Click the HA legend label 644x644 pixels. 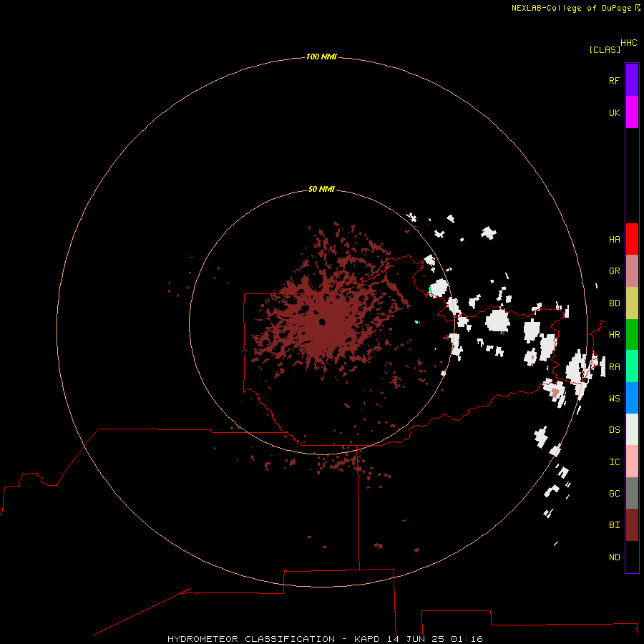coord(614,240)
